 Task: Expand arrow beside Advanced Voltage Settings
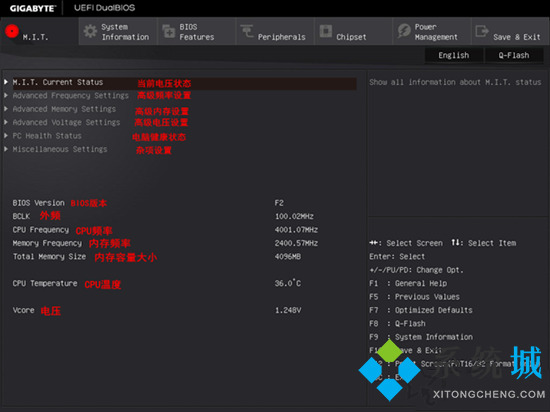pos(6,122)
